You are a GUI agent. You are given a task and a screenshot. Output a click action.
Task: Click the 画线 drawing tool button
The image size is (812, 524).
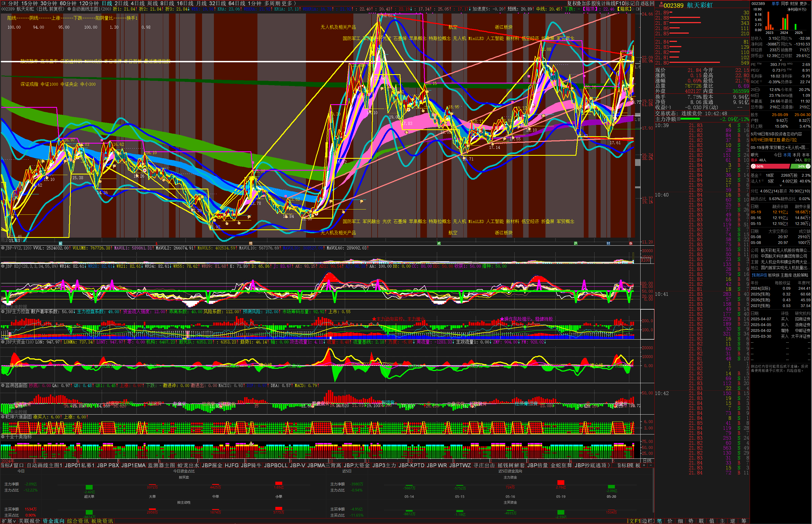point(610,3)
